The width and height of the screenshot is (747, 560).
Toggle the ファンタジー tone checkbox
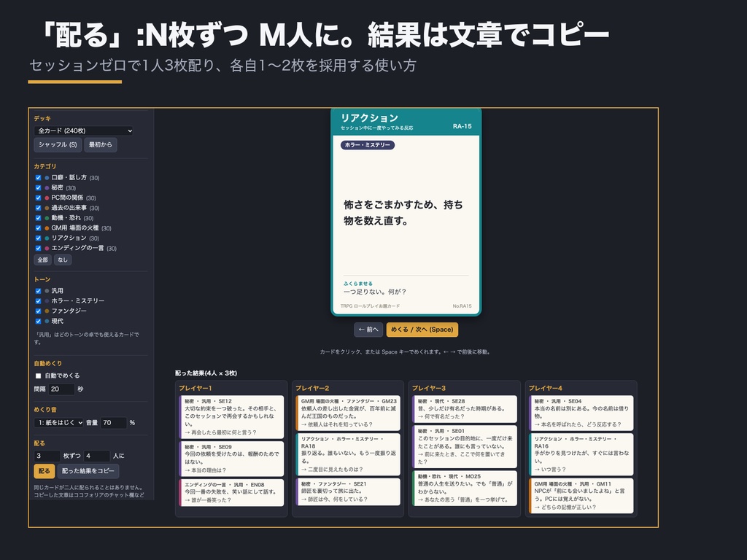pyautogui.click(x=38, y=311)
